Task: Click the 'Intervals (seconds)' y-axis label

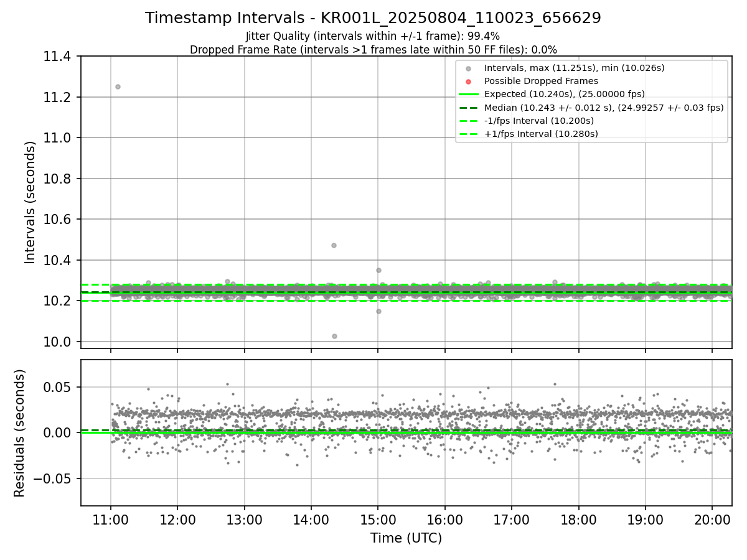Action: [x=31, y=202]
